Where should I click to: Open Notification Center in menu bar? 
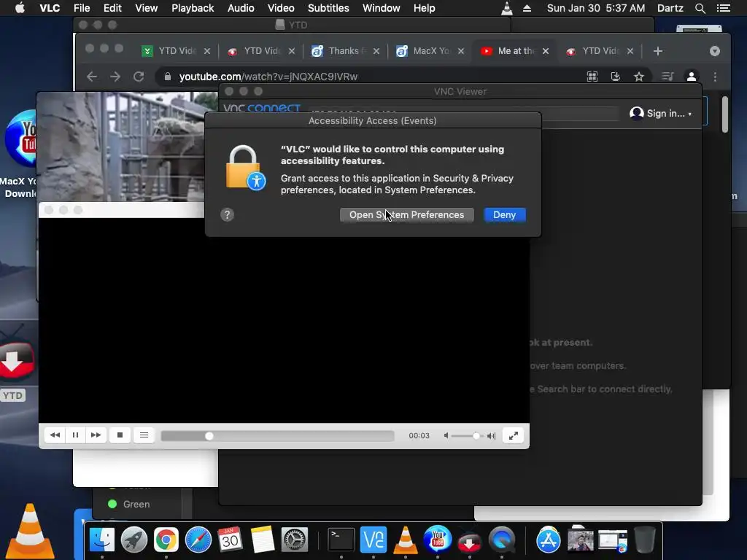[x=723, y=8]
